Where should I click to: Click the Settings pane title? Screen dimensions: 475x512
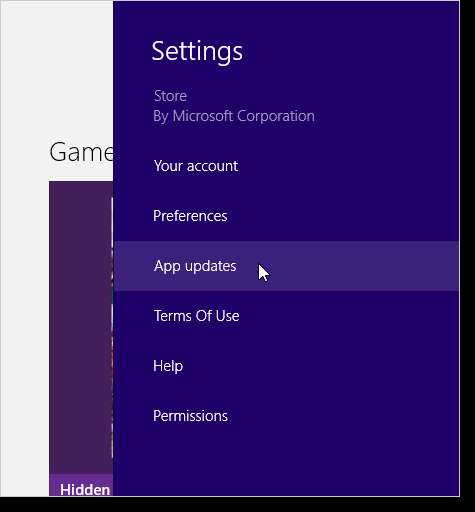coord(197,51)
